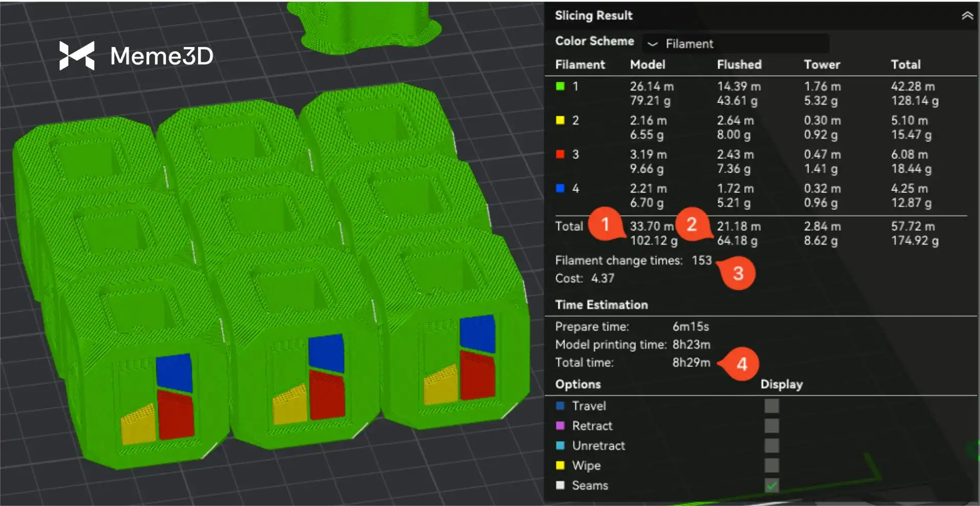Click red annotation marker number 2
This screenshot has width=980, height=506.
692,224
